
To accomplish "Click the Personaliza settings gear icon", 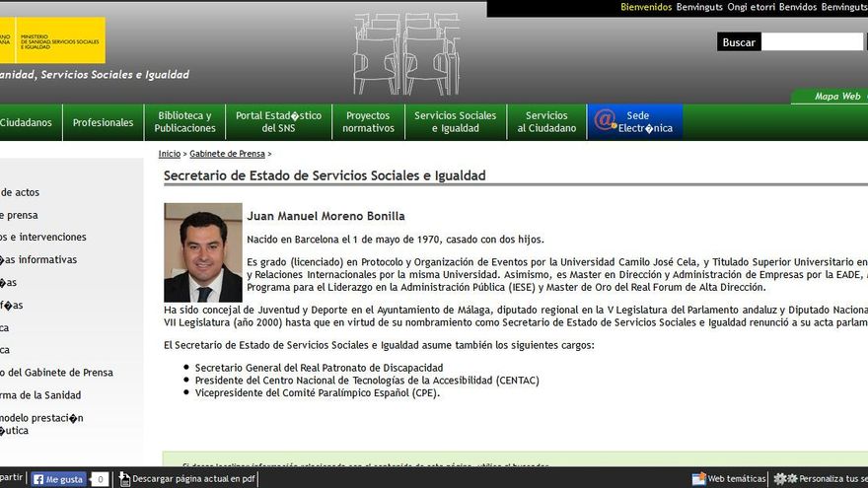I will click(785, 479).
